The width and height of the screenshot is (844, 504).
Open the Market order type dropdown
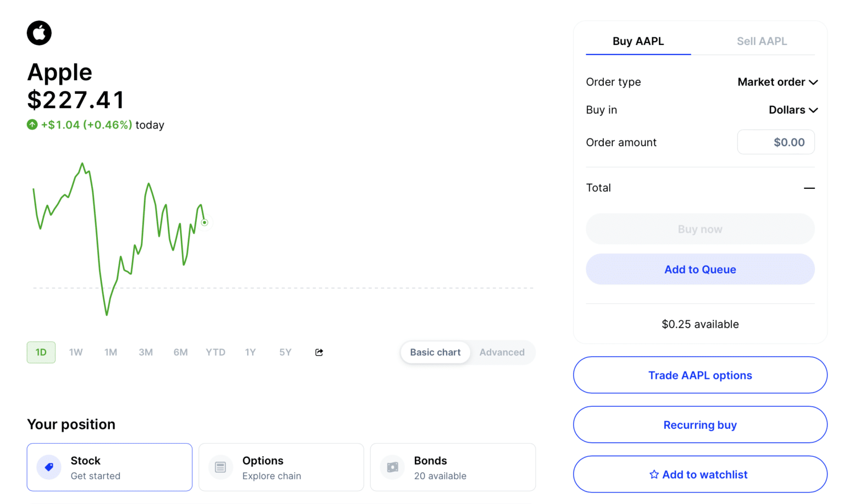click(x=778, y=82)
